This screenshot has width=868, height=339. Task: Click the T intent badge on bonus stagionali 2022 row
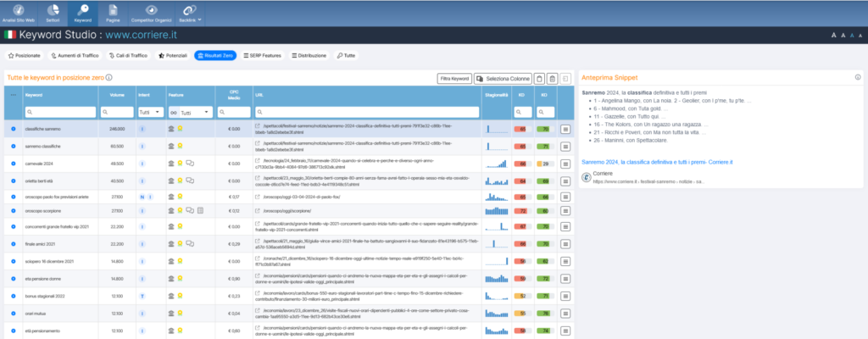click(x=142, y=297)
